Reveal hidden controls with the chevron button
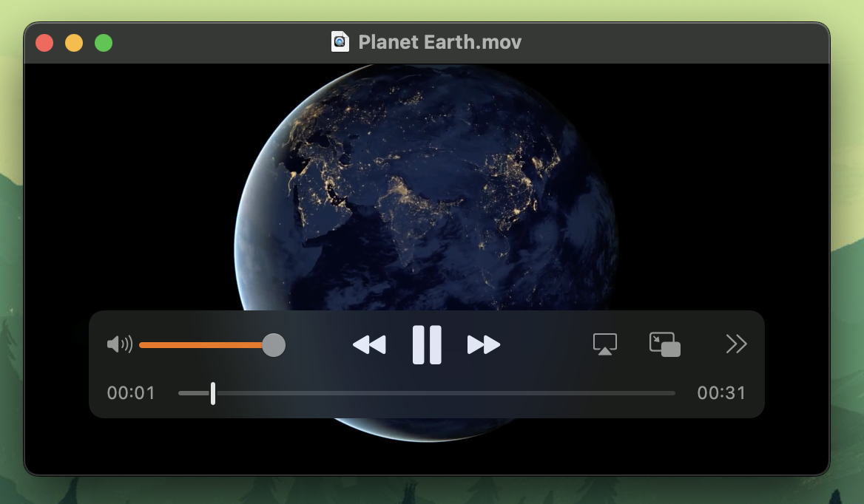 click(x=736, y=344)
